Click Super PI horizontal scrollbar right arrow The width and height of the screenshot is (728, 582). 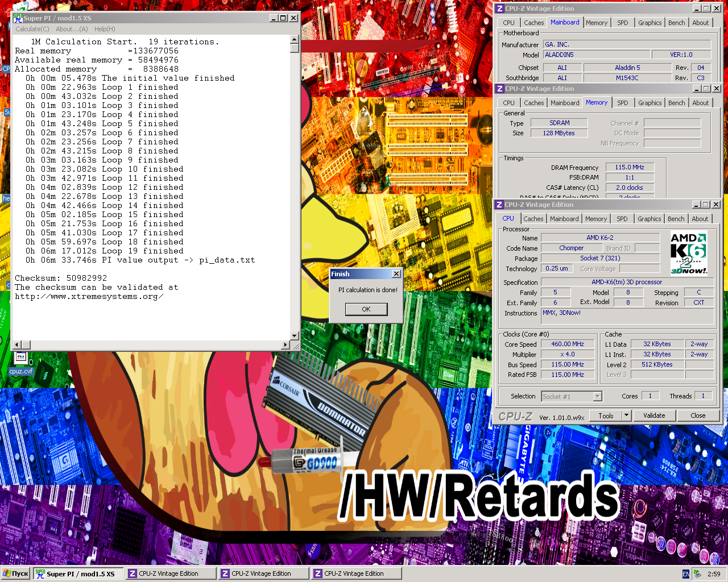point(286,345)
